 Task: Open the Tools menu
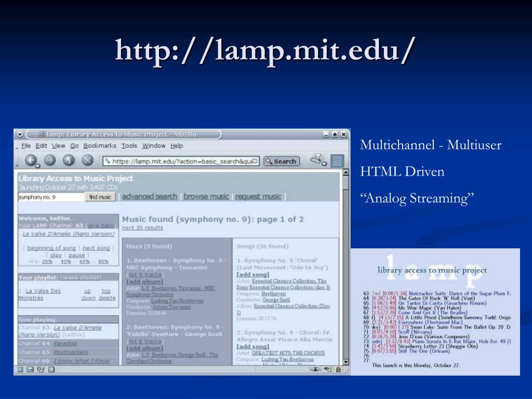[x=129, y=146]
